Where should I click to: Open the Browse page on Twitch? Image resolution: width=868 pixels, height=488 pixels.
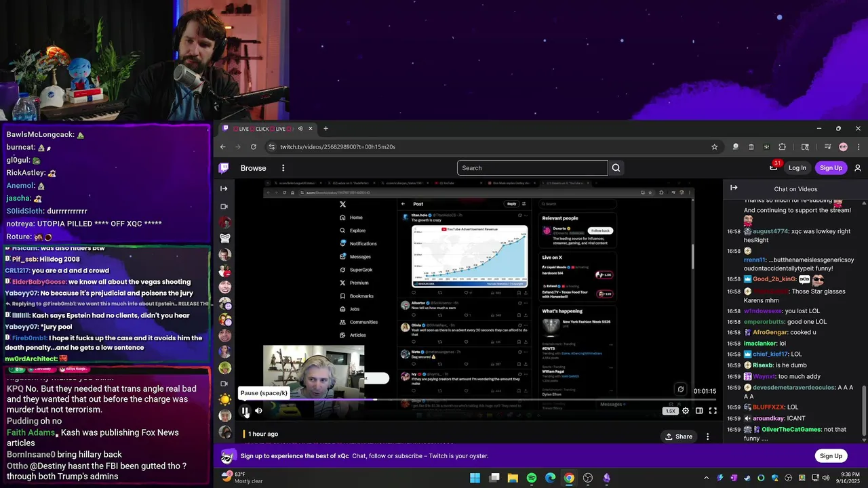[253, 168]
